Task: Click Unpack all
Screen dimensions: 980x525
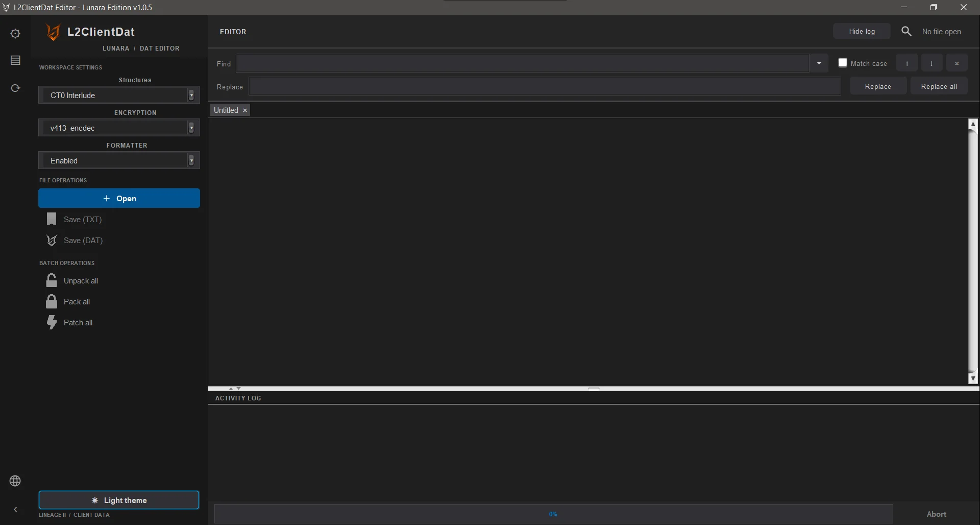Action: coord(72,281)
